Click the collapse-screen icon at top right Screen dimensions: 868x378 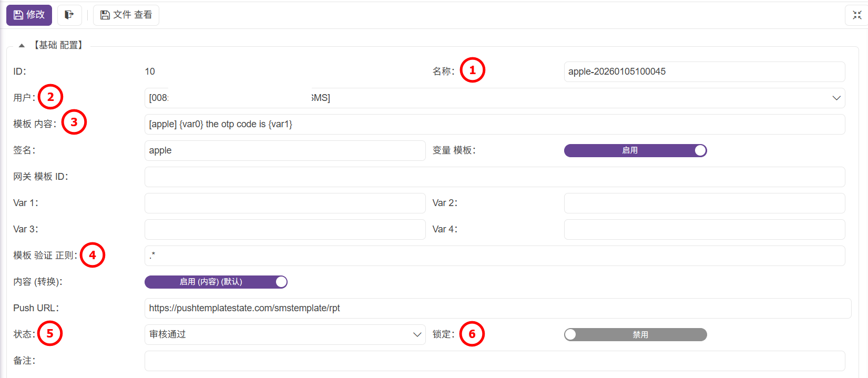857,15
